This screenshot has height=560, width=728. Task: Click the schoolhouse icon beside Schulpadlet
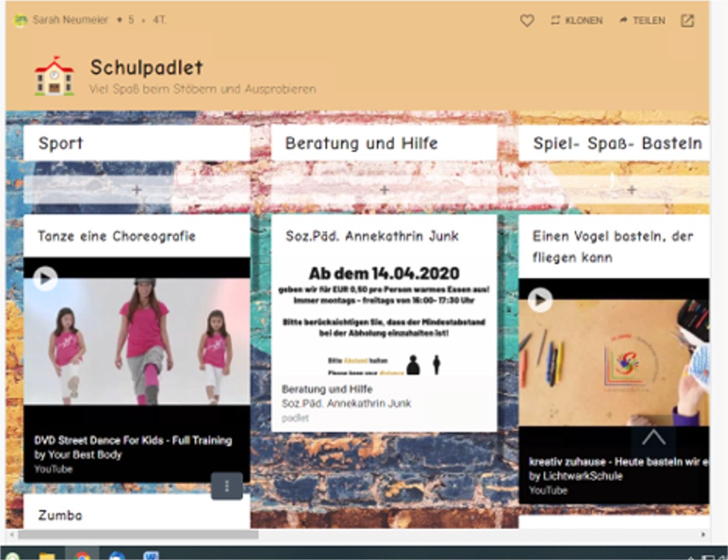54,77
